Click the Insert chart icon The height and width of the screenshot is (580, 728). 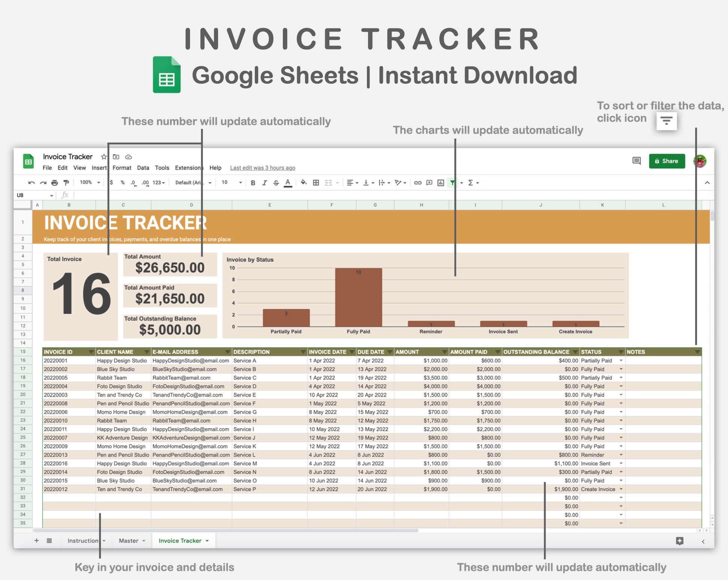coord(441,183)
